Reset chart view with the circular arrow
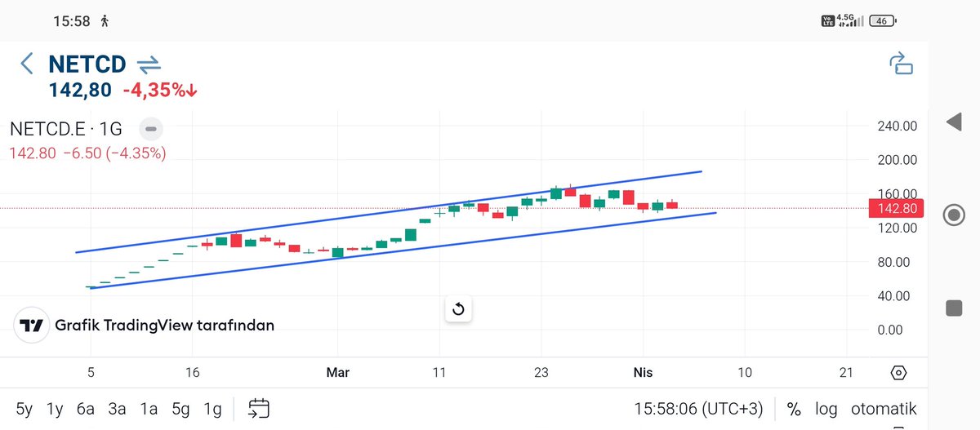Image resolution: width=980 pixels, height=430 pixels. click(458, 308)
